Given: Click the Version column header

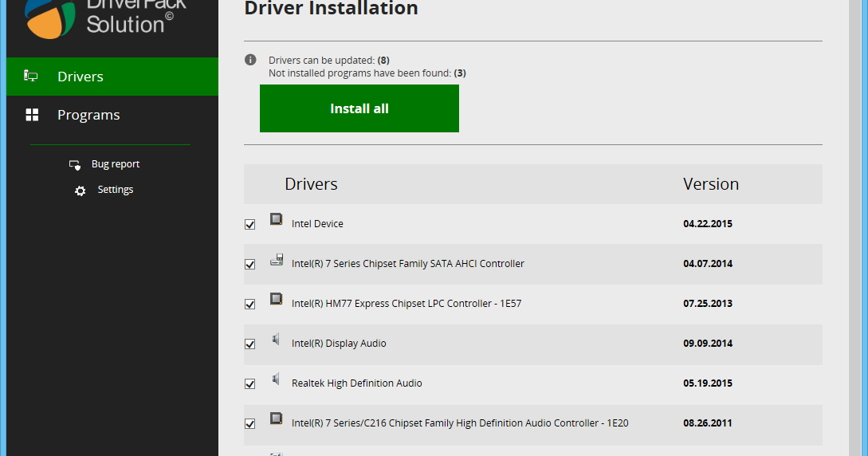Looking at the screenshot, I should point(711,183).
